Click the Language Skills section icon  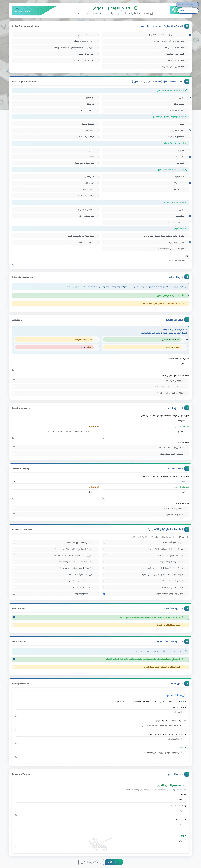(187, 320)
